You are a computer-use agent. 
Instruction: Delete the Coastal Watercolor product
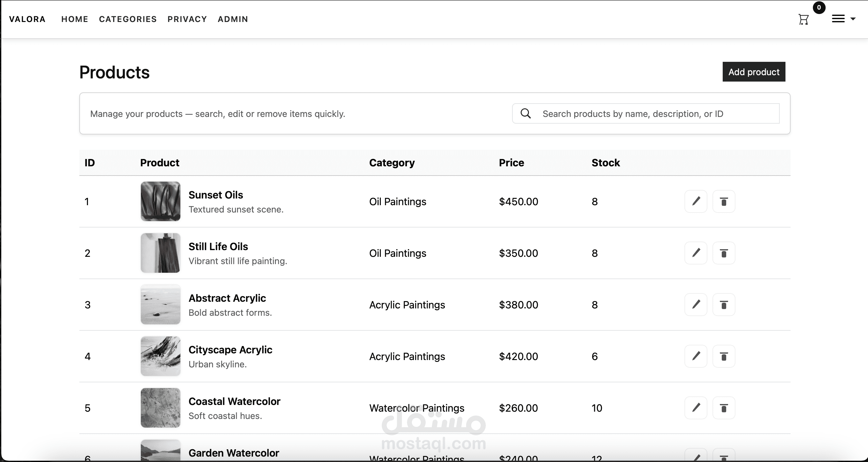click(723, 408)
